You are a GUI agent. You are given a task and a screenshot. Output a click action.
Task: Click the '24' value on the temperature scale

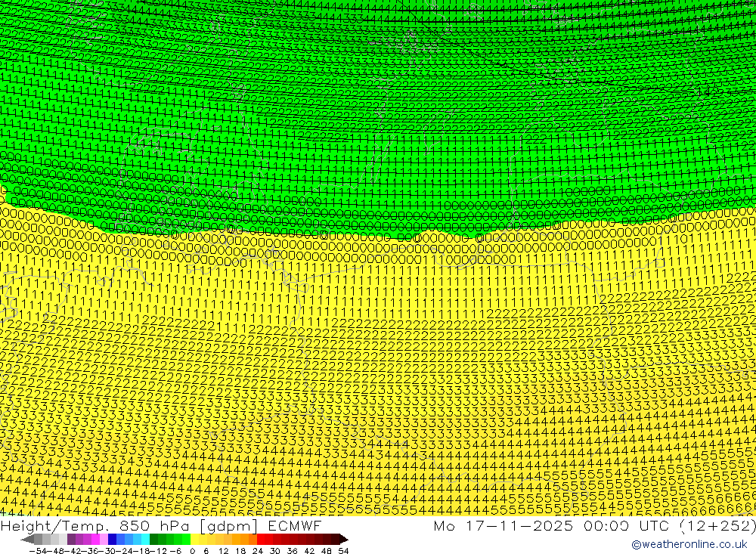click(258, 551)
